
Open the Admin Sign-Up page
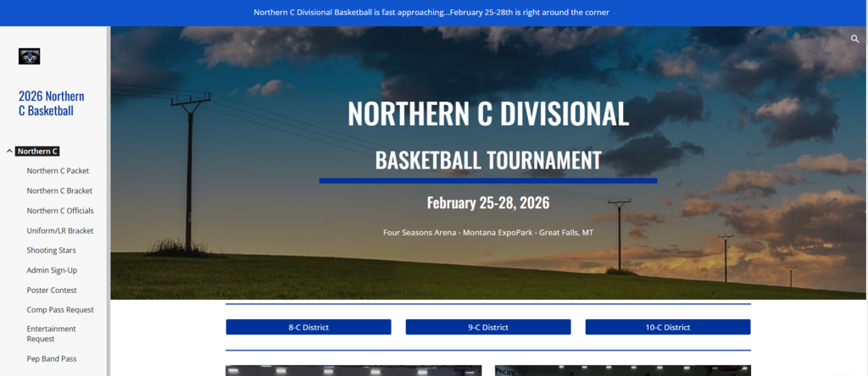tap(52, 270)
